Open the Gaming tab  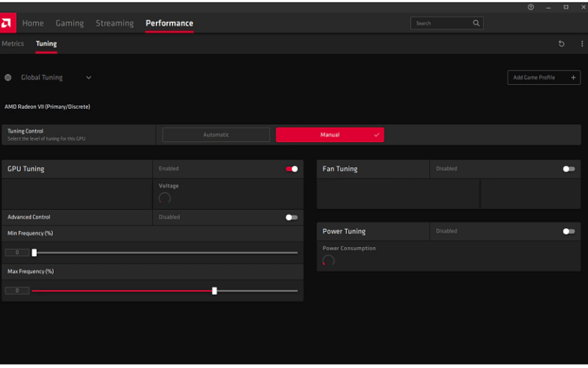point(70,24)
